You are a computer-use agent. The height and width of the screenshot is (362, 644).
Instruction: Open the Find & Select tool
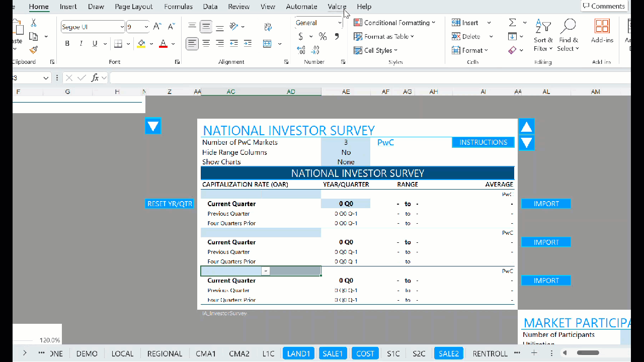pyautogui.click(x=568, y=35)
